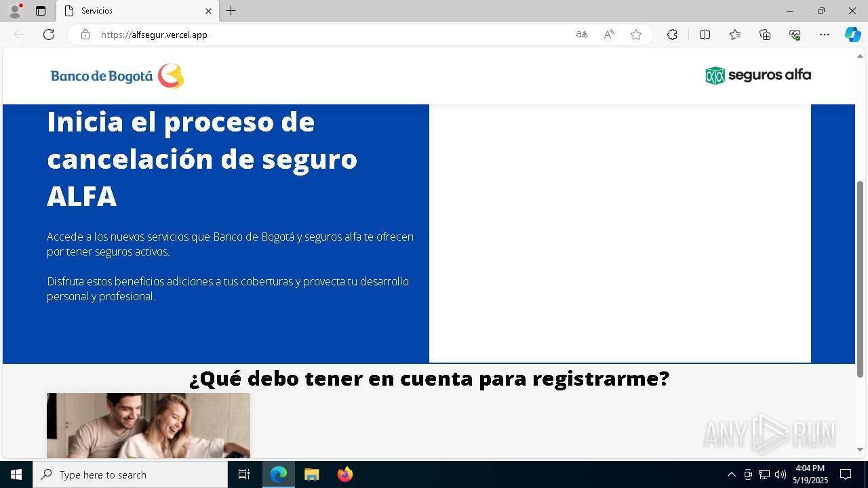Open File Explorer from taskbar
This screenshot has width=868, height=488.
click(x=312, y=474)
